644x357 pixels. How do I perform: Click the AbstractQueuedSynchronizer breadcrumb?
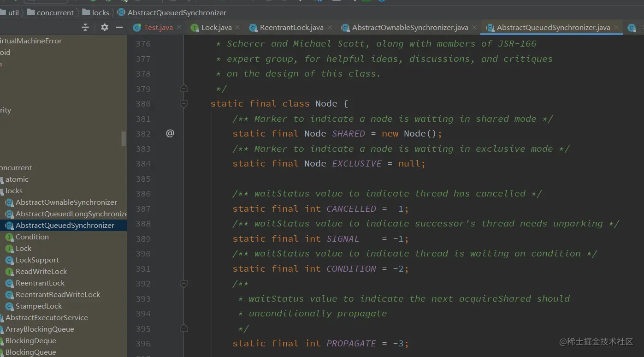click(x=172, y=12)
